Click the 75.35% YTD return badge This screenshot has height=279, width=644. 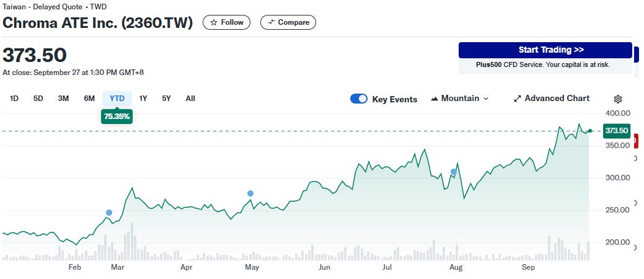point(117,117)
